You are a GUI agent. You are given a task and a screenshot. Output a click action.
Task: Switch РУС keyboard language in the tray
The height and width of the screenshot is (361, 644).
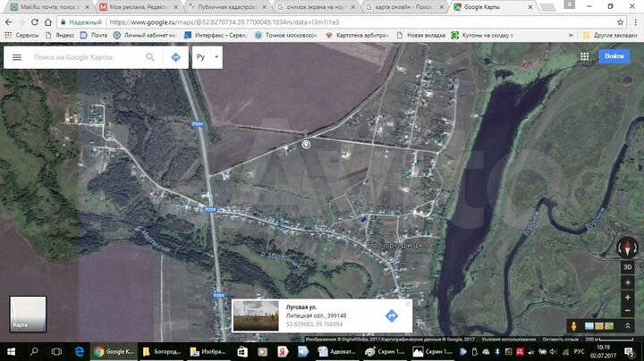tap(579, 351)
